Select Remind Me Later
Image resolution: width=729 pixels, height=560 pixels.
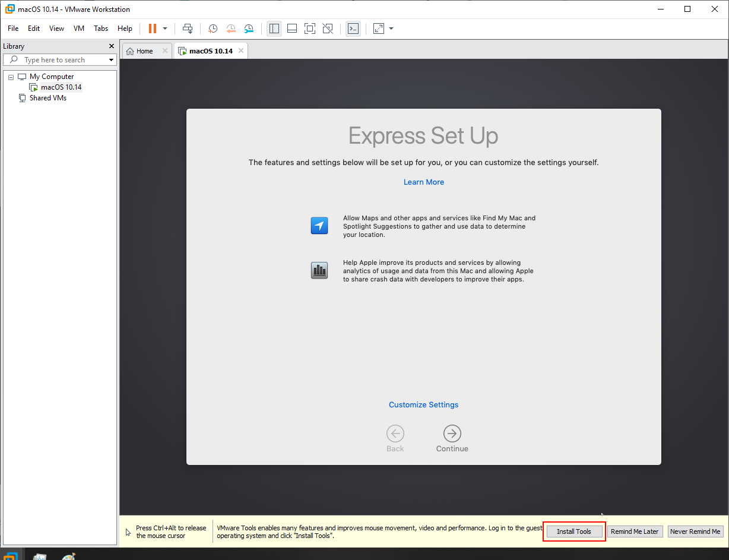635,531
